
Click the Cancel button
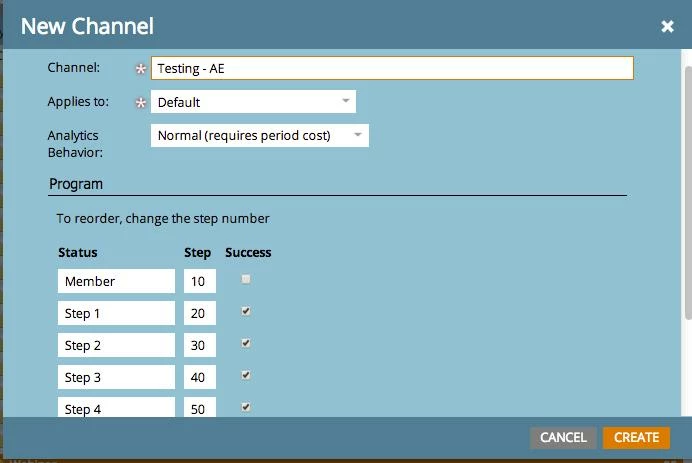pyautogui.click(x=564, y=437)
